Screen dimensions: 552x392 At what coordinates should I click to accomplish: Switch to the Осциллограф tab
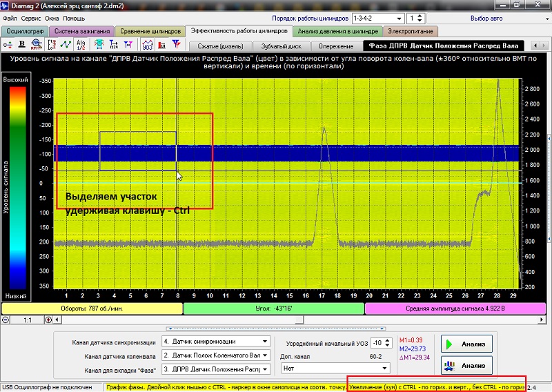tap(25, 31)
